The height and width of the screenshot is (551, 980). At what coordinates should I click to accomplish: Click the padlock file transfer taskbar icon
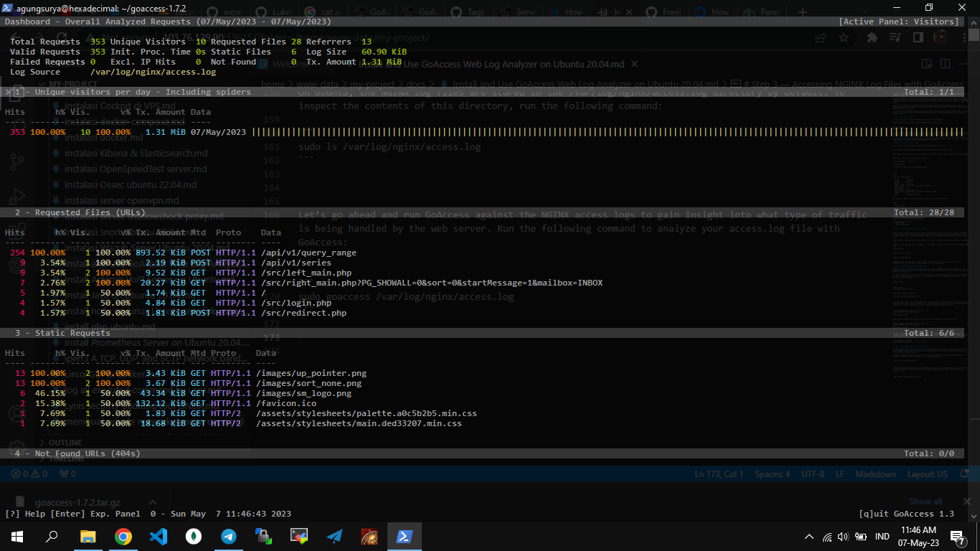click(x=264, y=536)
